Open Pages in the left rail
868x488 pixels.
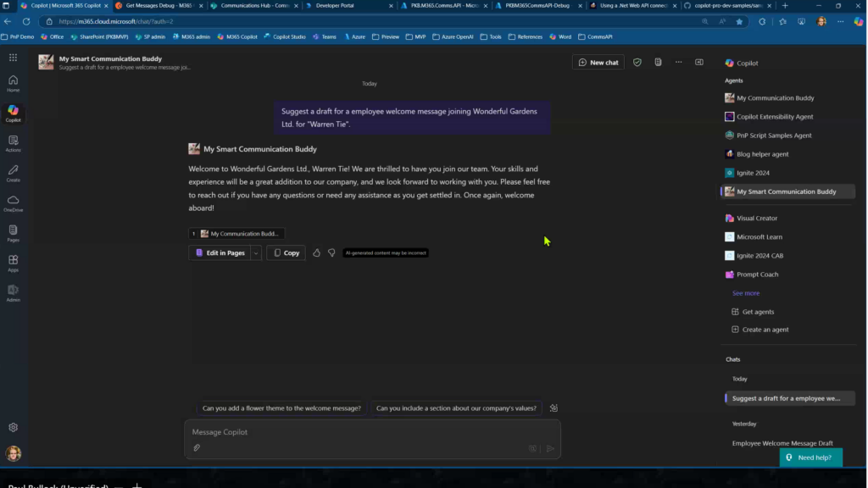pos(14,233)
